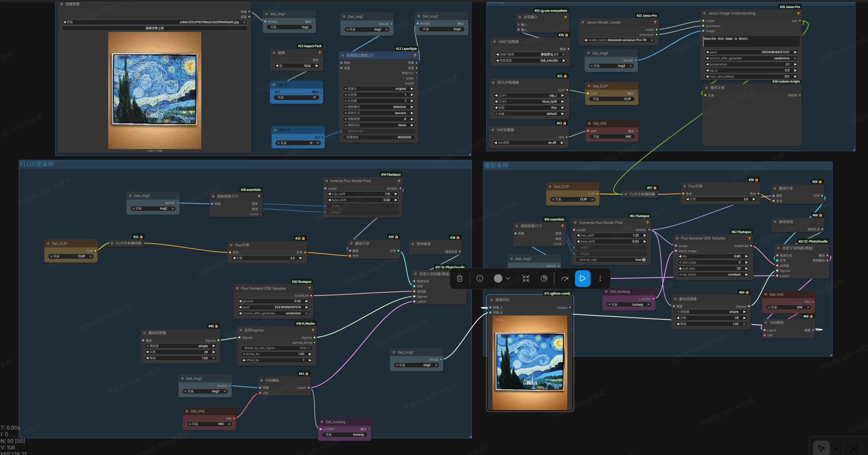Click the #63 SC-PhotoDoodle node badge
The width and height of the screenshot is (868, 455).
pos(813,241)
